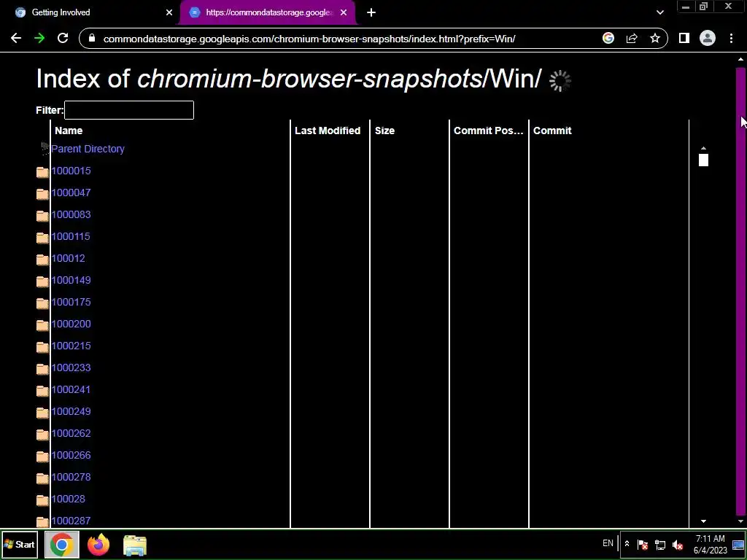Click the page scrollbar up arrow
This screenshot has width=747, height=560.
(740, 60)
